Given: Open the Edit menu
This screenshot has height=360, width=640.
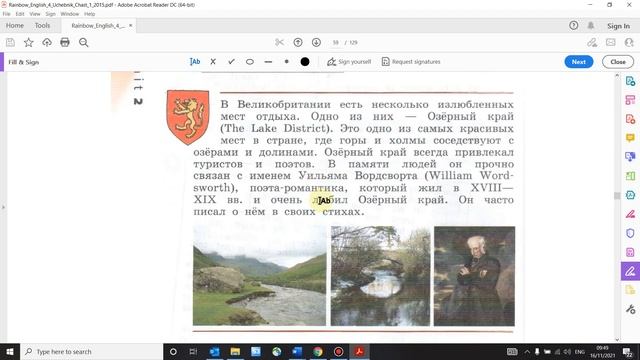Looking at the screenshot, I should coord(20,14).
